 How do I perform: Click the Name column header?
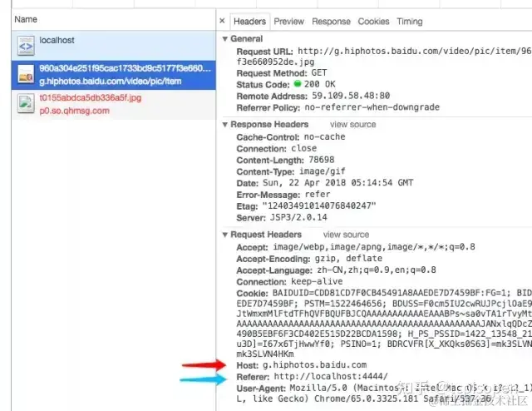pos(26,19)
